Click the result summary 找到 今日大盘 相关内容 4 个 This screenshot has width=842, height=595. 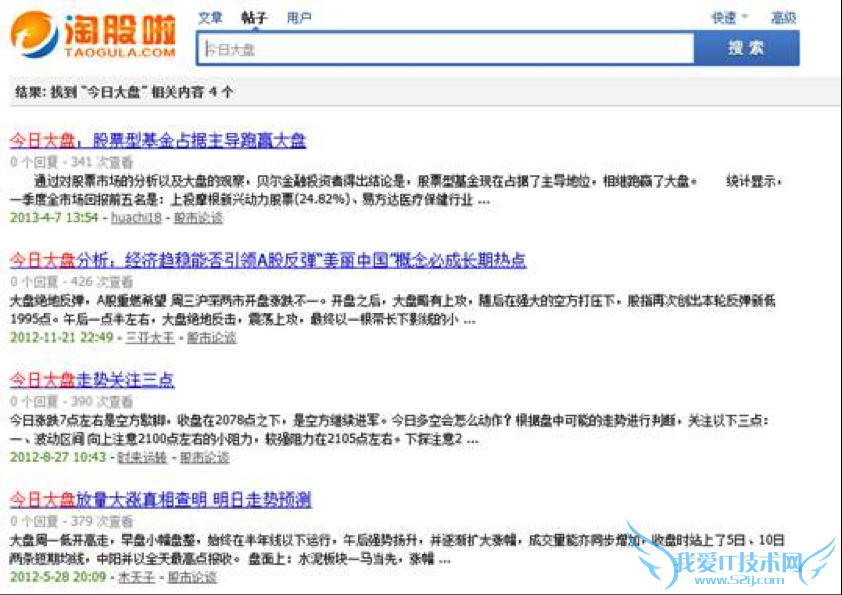124,92
